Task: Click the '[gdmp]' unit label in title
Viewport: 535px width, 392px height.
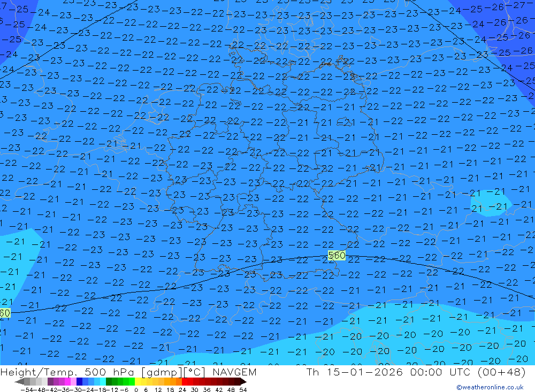Action: 162,372
